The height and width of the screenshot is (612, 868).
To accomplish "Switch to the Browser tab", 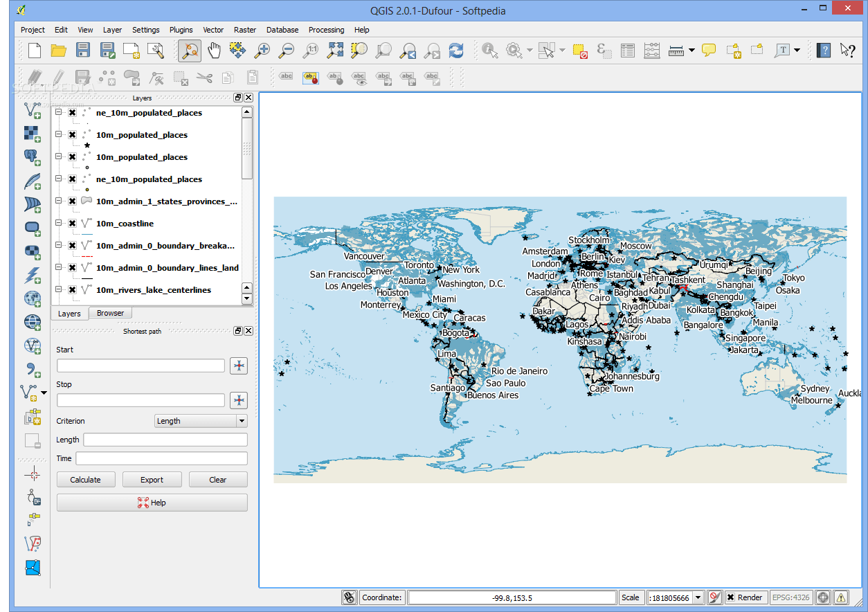I will coord(110,314).
